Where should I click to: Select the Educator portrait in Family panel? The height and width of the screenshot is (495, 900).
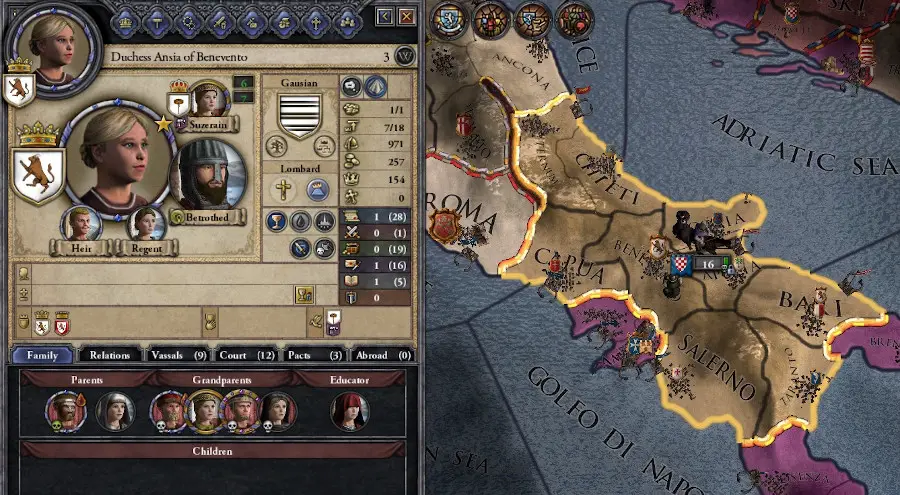[x=349, y=411]
